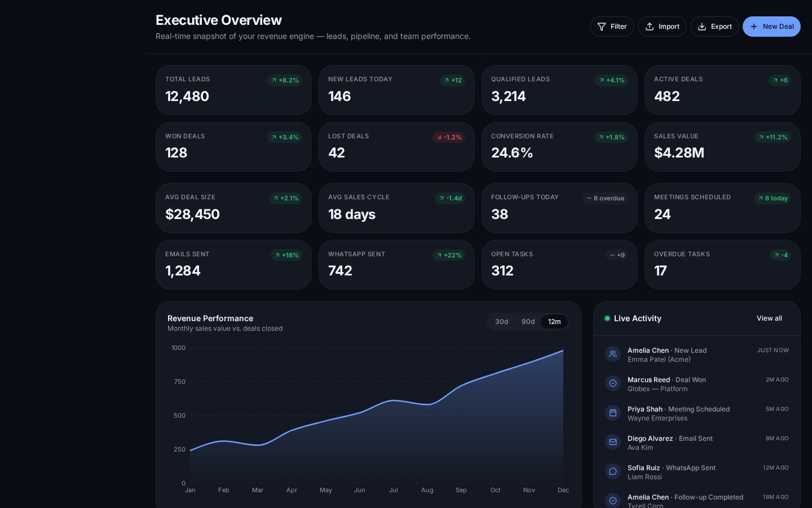
Task: Click Emma Patel (Acme) in activity feed
Action: (x=659, y=360)
